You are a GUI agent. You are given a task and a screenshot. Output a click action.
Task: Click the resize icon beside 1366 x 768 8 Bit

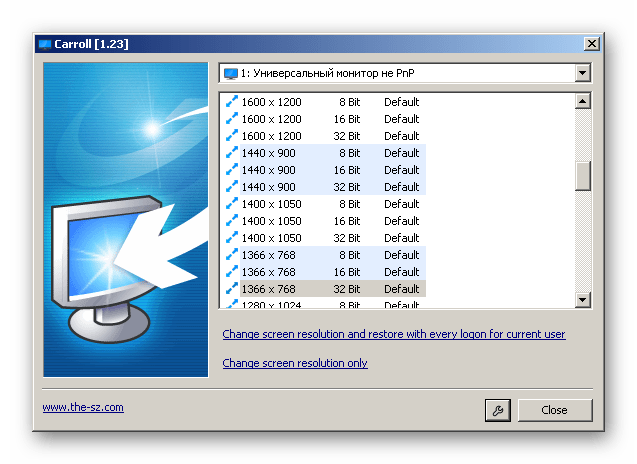click(x=232, y=255)
